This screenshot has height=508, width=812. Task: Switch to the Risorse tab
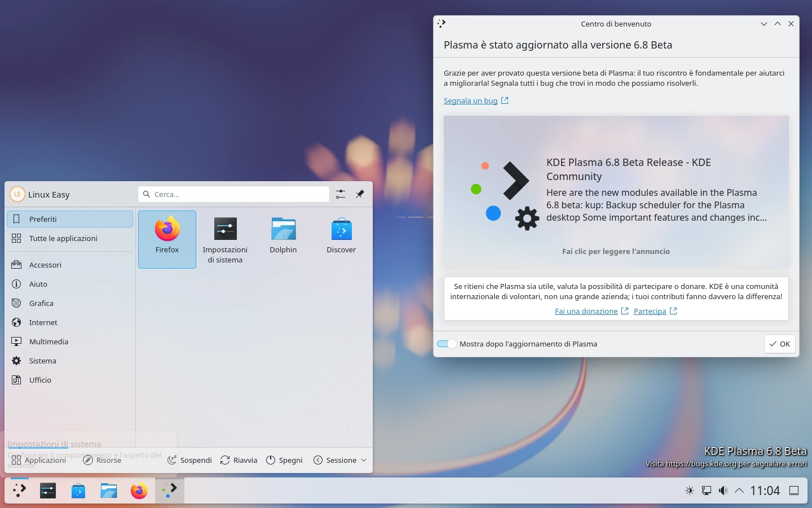(x=102, y=460)
